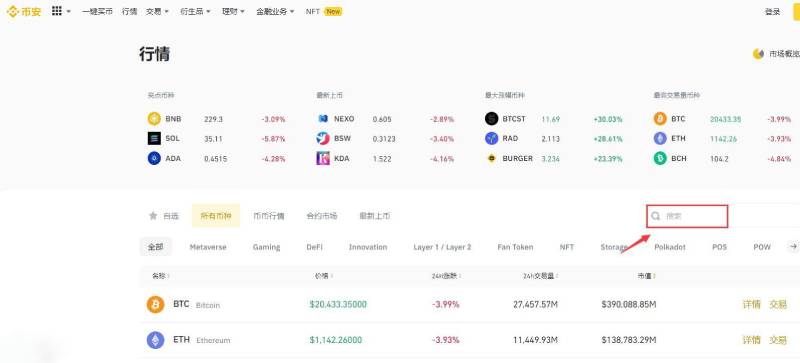Open 交易 for the BTC row

click(778, 305)
